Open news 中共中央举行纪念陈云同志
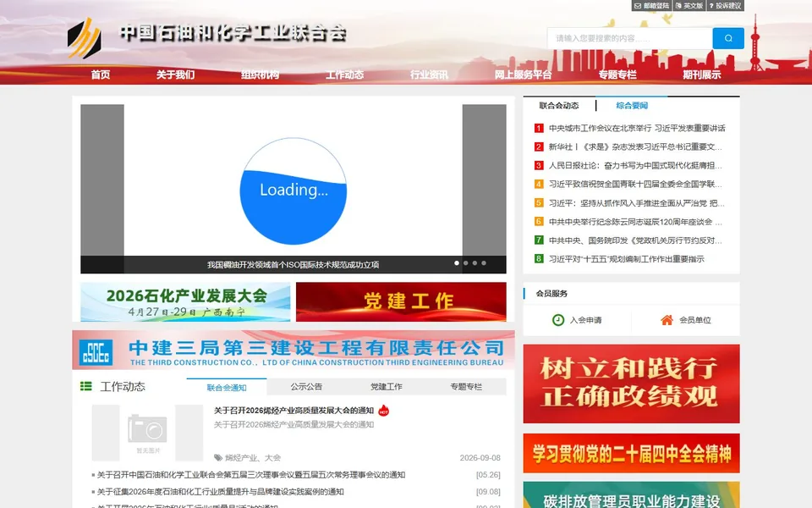 (635, 221)
